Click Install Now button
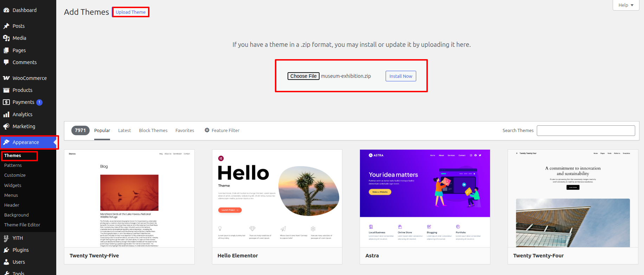The image size is (644, 275). (401, 76)
